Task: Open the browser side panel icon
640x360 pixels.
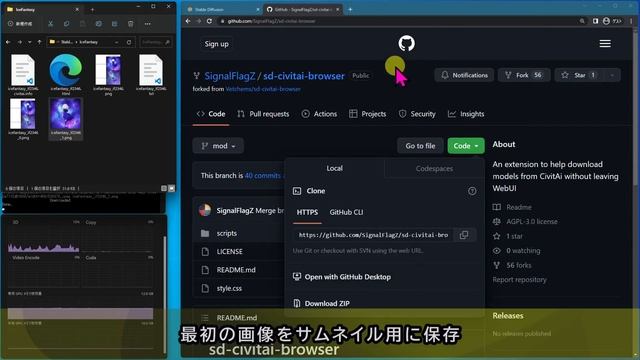Action: (596, 21)
